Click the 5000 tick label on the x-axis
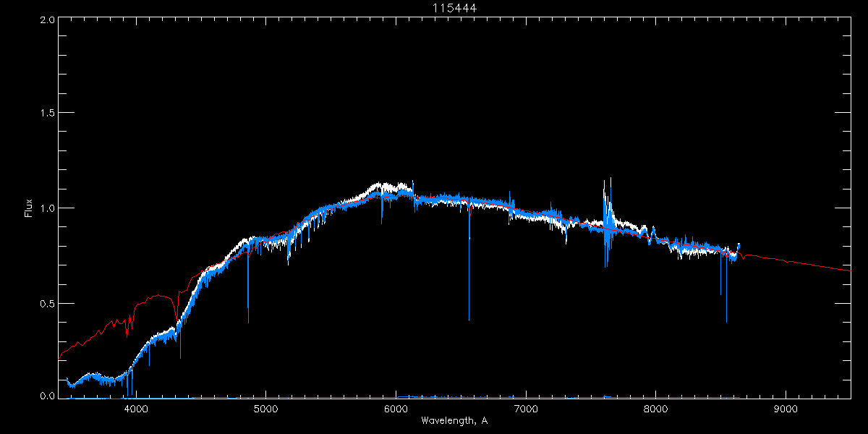The image size is (868, 434). click(x=265, y=409)
